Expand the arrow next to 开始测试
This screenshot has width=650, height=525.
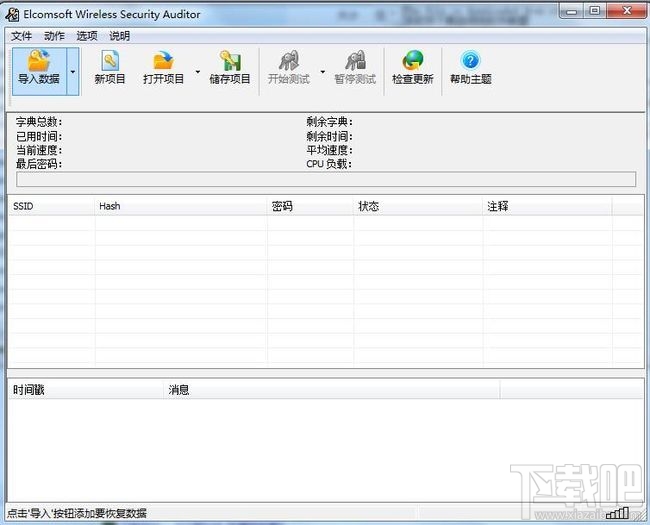[x=323, y=71]
